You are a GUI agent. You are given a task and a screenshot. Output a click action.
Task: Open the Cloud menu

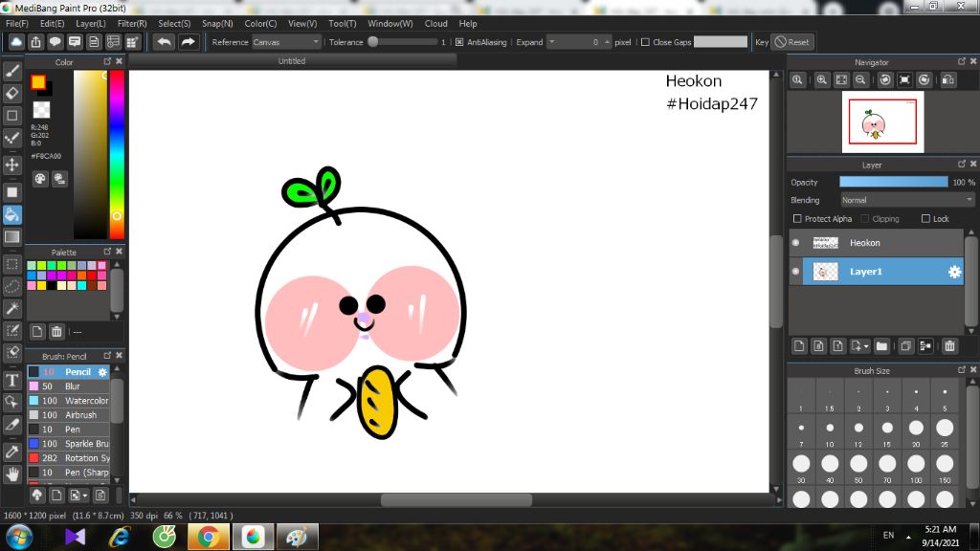pos(435,23)
